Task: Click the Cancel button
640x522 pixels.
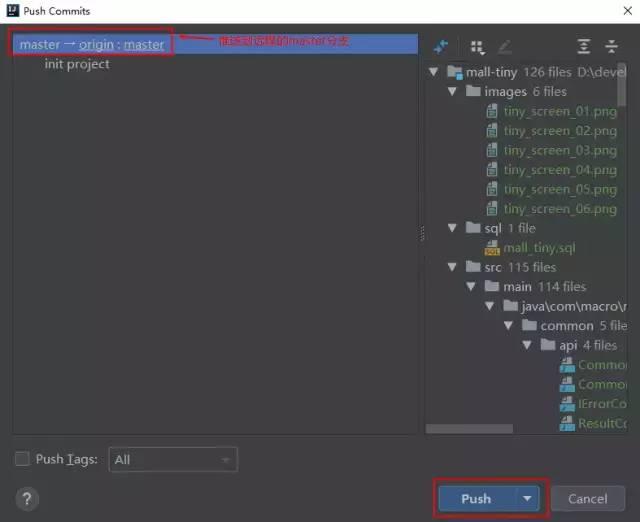Action: click(588, 498)
